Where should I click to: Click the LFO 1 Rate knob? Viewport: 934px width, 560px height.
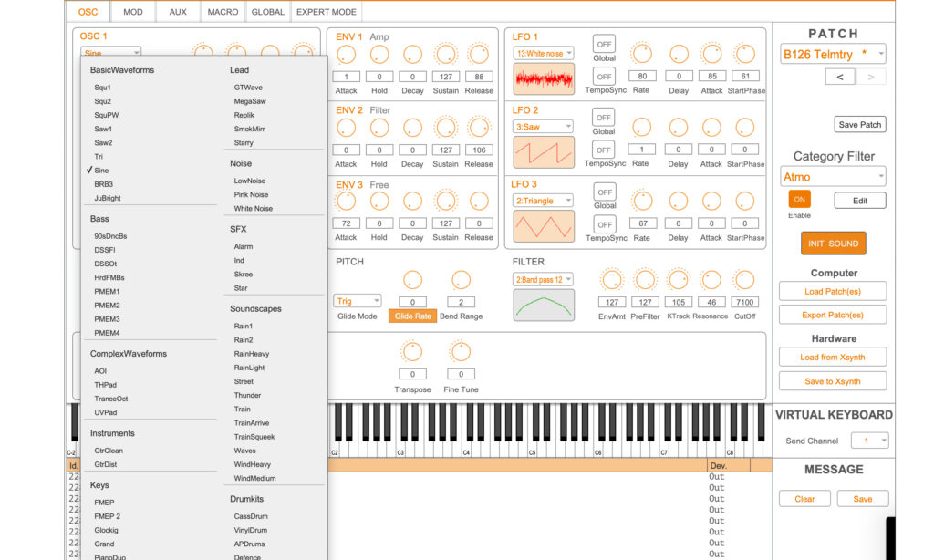click(642, 54)
